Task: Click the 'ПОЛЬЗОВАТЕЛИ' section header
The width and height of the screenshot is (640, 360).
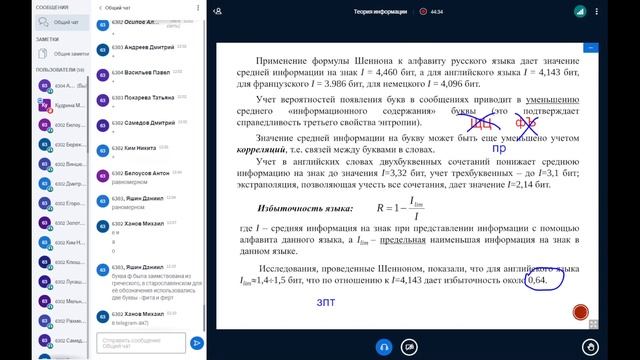Action: (59, 70)
